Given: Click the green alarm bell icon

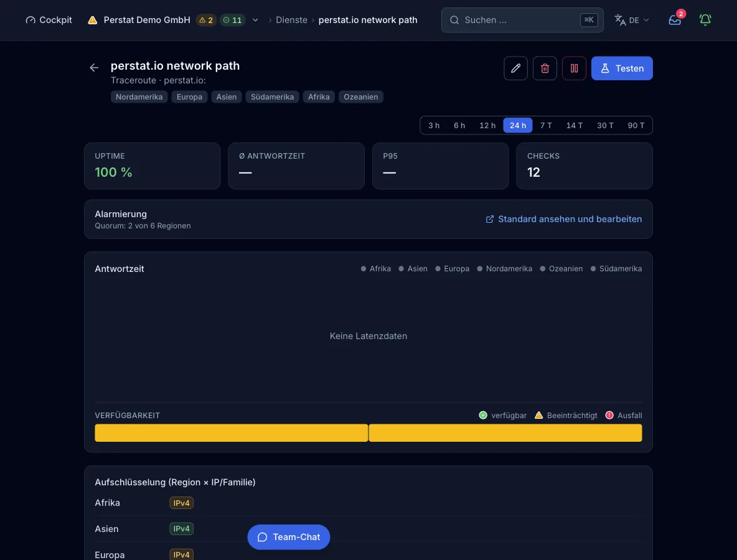Looking at the screenshot, I should (x=705, y=20).
